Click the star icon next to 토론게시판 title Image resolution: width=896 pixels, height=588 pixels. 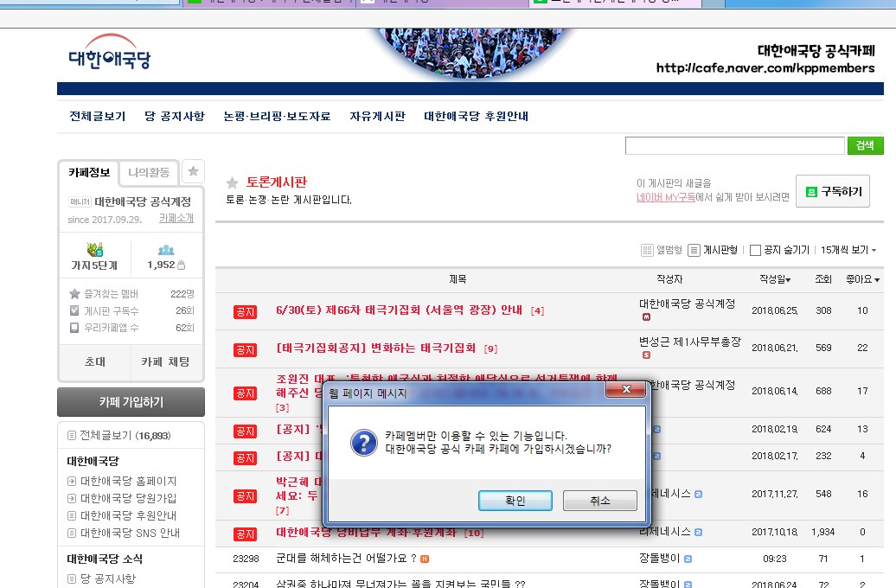click(232, 183)
